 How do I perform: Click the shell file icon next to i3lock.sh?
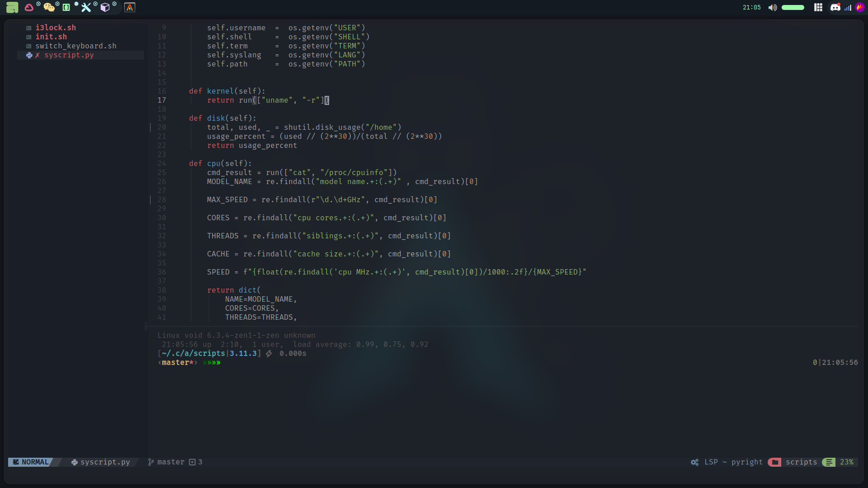(x=28, y=28)
